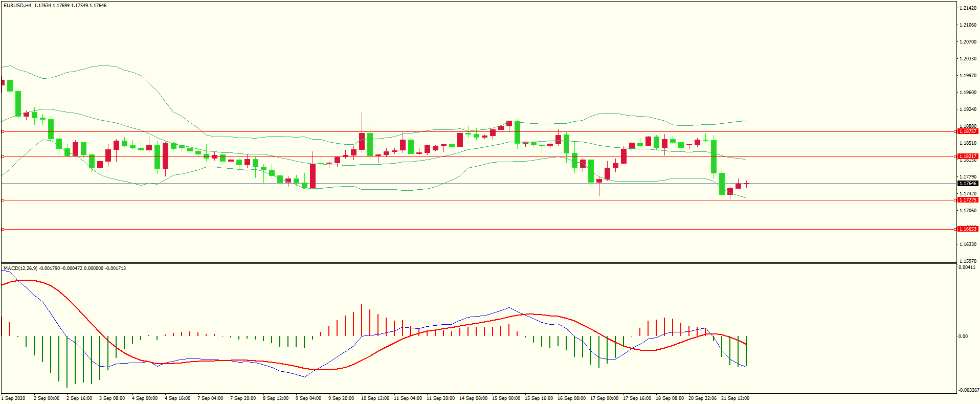Click the MACD scale value -0.003267

968,390
